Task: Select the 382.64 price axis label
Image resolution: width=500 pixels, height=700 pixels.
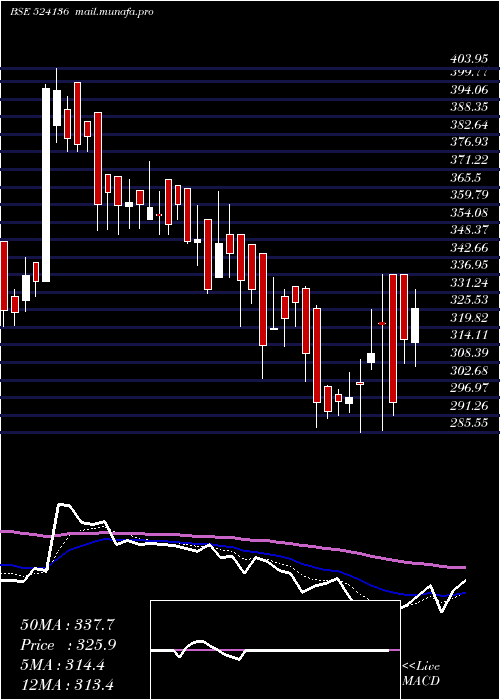Action: point(468,125)
